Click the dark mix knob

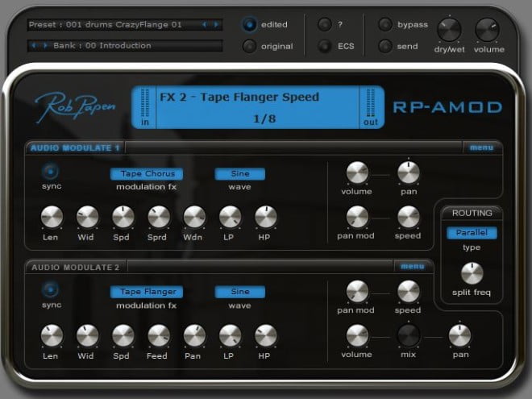[409, 335]
